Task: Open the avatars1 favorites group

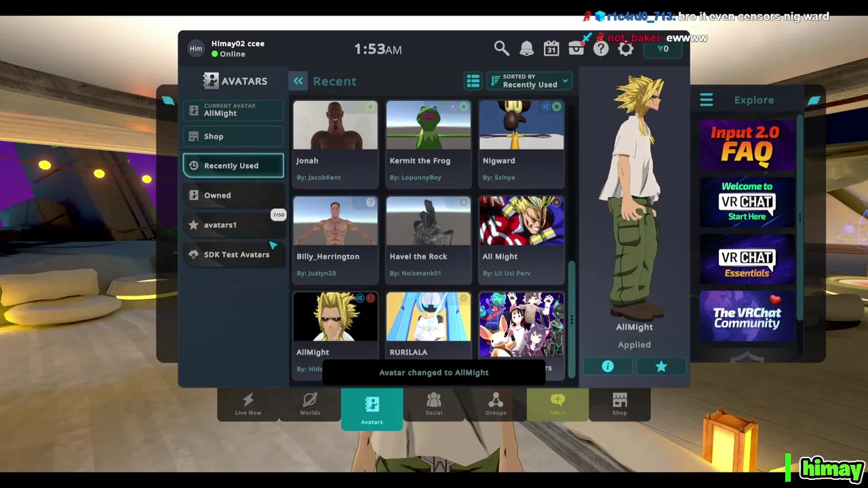Action: coord(233,225)
